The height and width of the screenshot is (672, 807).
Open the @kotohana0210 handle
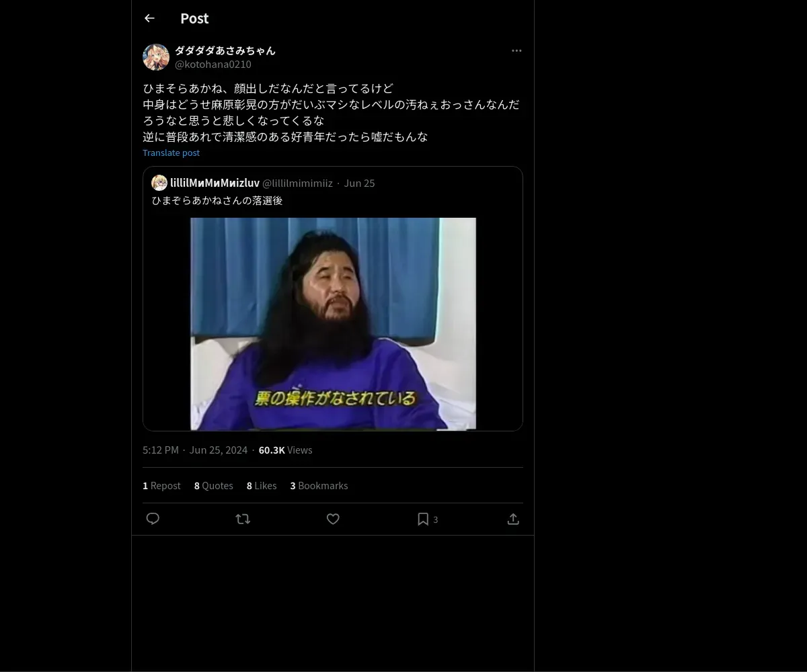coord(213,65)
